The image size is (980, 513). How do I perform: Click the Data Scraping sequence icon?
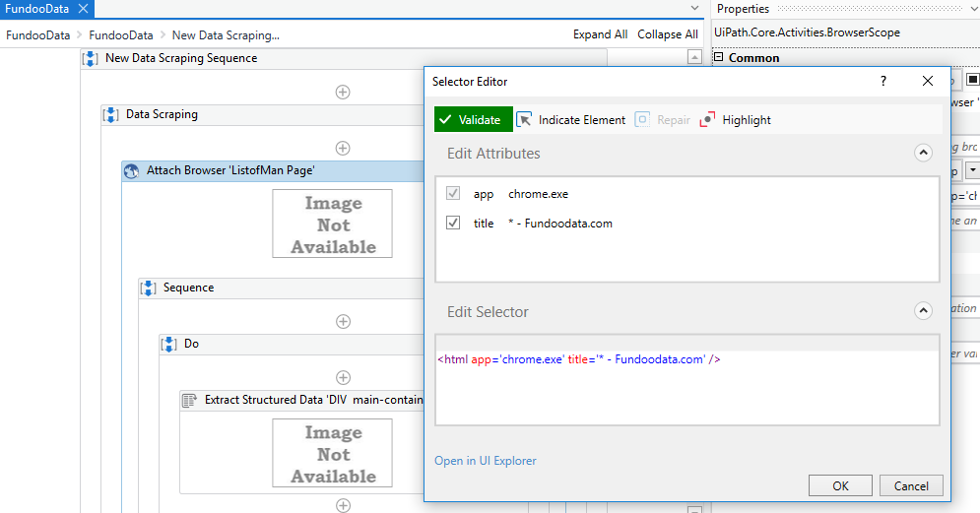110,114
